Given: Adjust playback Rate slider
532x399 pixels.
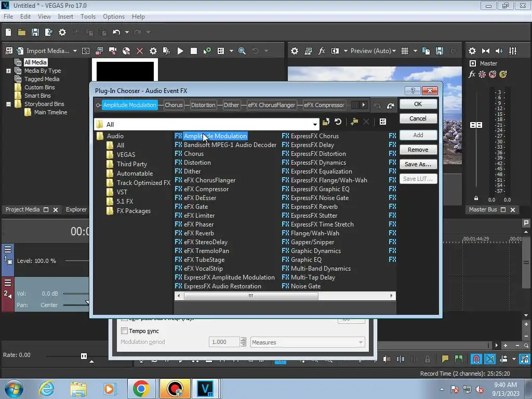Looking at the screenshot, I should tap(84, 356).
